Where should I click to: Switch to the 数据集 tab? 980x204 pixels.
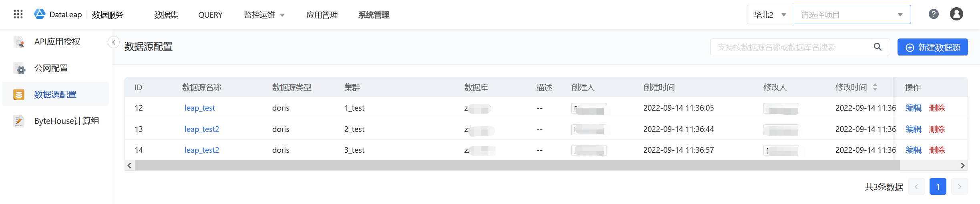[166, 15]
